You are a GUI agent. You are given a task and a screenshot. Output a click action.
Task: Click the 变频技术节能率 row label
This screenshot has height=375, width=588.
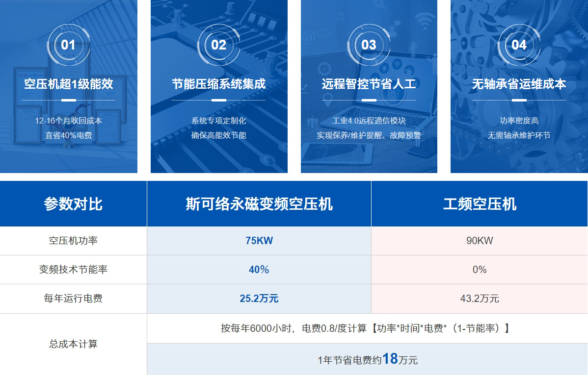(73, 270)
